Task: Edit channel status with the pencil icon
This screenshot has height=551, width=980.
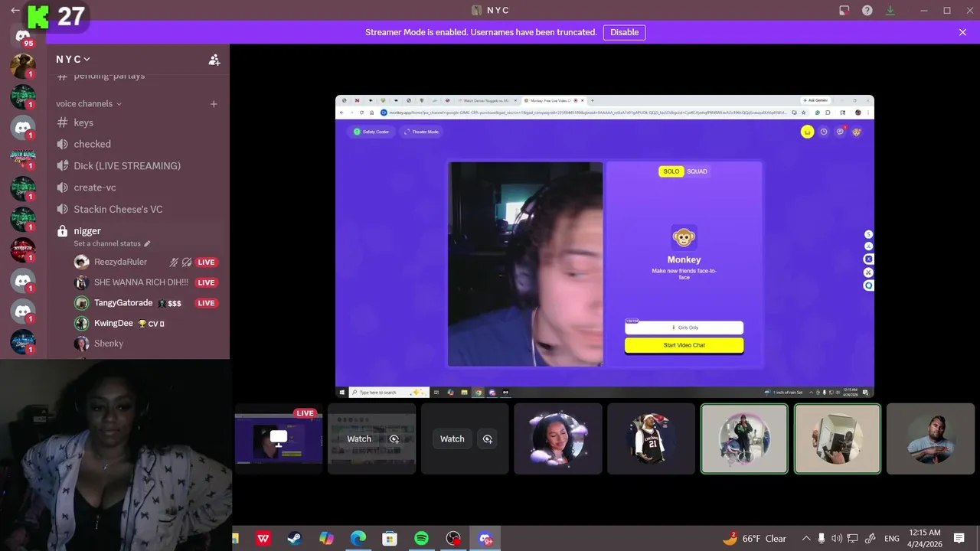Action: 147,243
